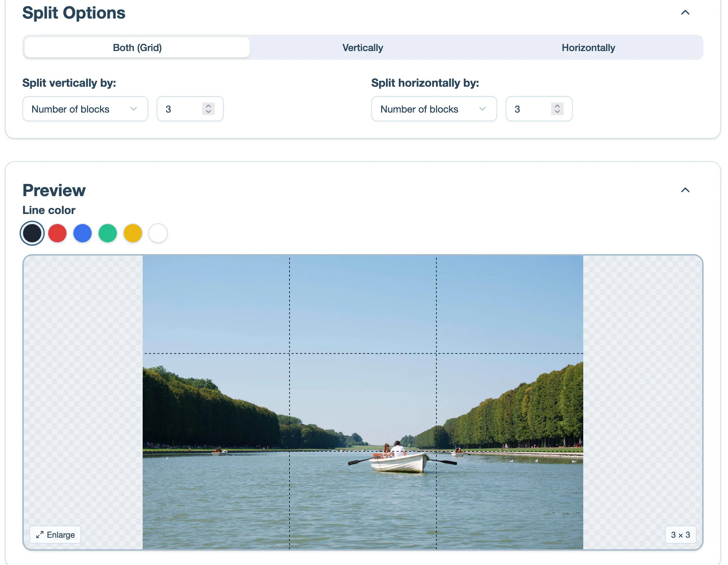Choose the black line color swatch

[x=32, y=233]
